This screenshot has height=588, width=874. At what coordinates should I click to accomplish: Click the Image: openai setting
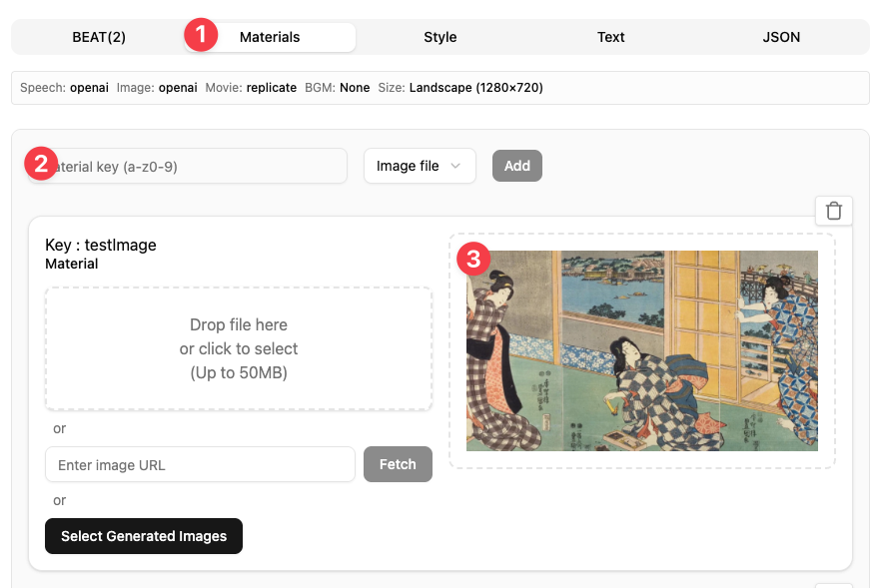(x=157, y=88)
